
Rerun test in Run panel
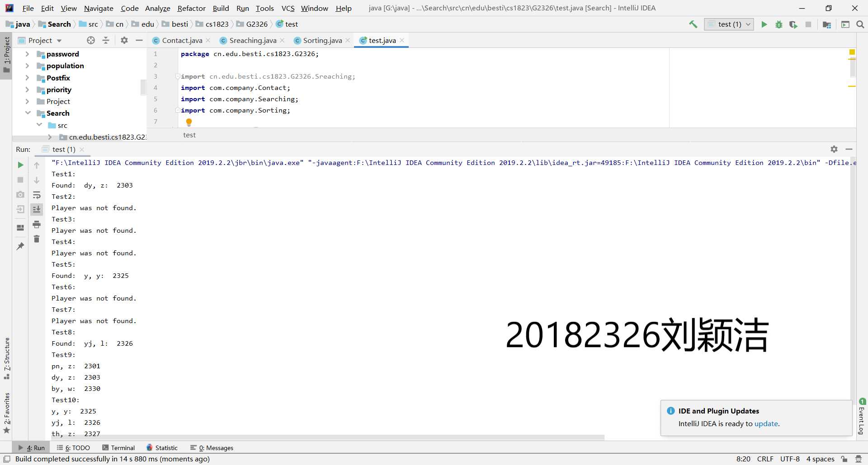pyautogui.click(x=20, y=165)
